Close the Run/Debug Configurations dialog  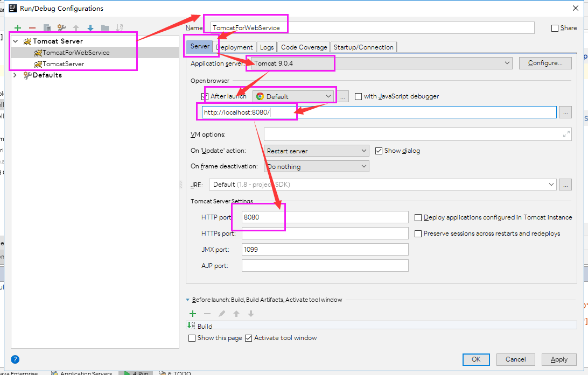point(576,8)
